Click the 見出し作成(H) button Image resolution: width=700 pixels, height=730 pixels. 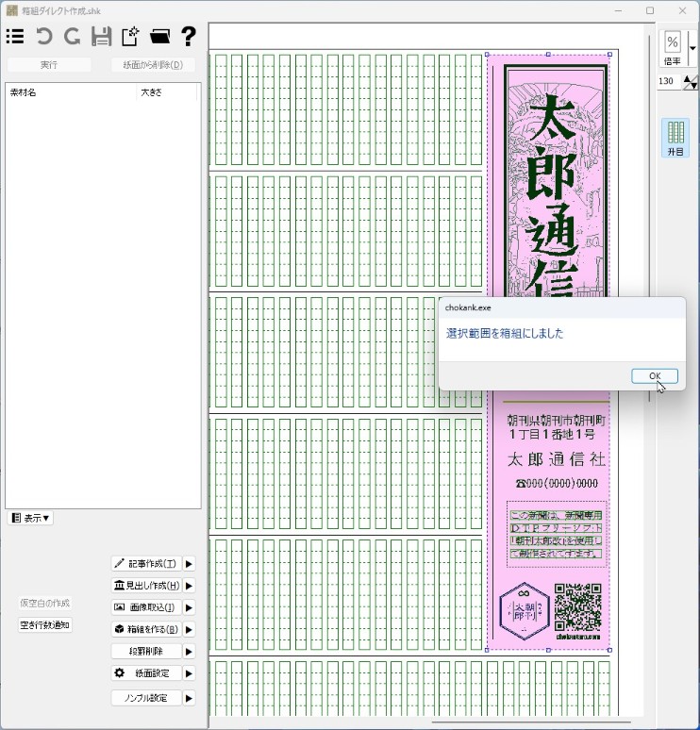point(146,586)
